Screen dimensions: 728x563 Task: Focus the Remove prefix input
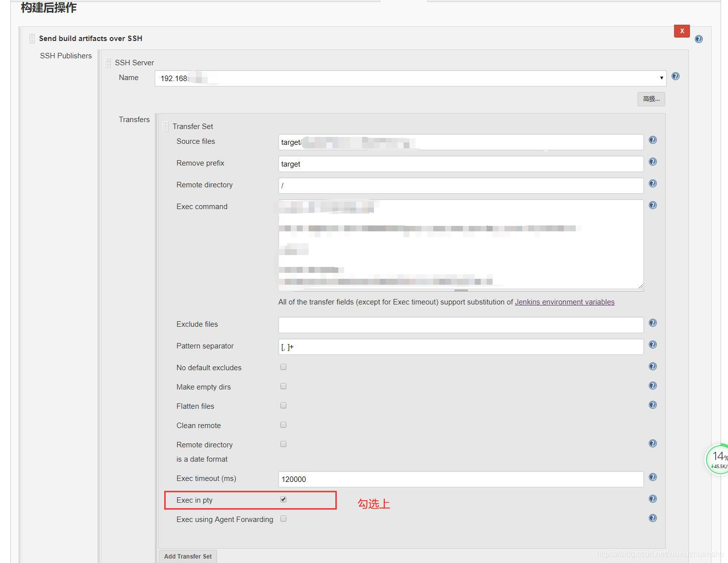click(x=461, y=164)
